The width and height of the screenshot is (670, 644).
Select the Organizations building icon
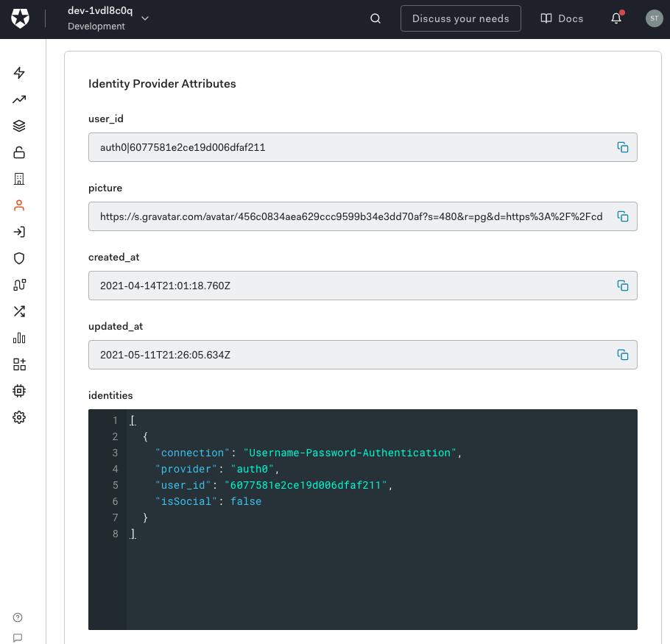pos(18,178)
